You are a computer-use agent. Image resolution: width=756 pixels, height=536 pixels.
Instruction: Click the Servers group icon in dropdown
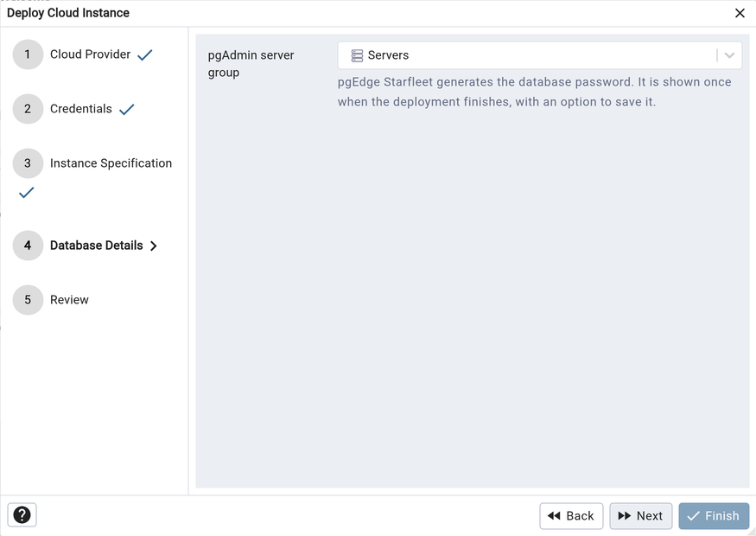click(357, 55)
